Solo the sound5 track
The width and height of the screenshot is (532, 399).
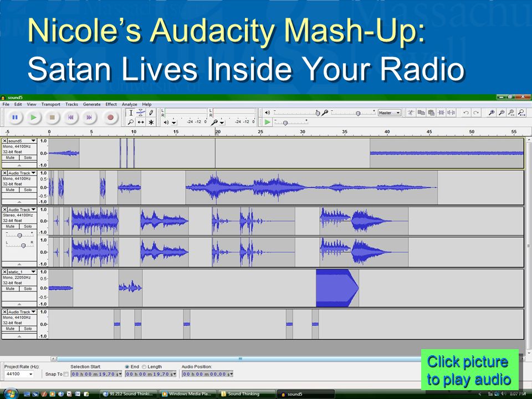pyautogui.click(x=28, y=158)
